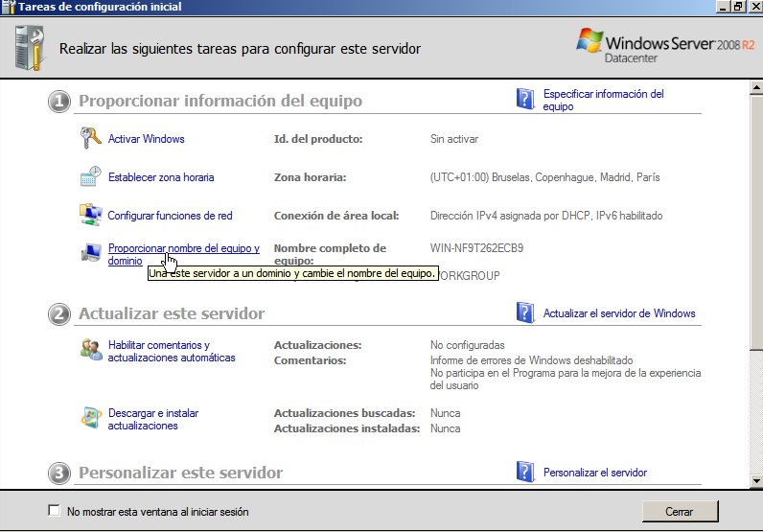This screenshot has height=532, width=763.
Task: Click the time zone calendar clock icon
Action: 90,176
